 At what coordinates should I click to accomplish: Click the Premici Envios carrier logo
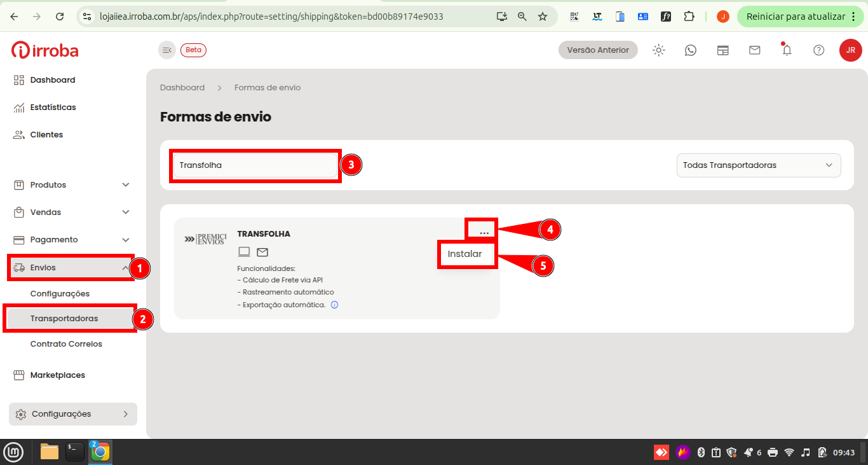pyautogui.click(x=205, y=239)
